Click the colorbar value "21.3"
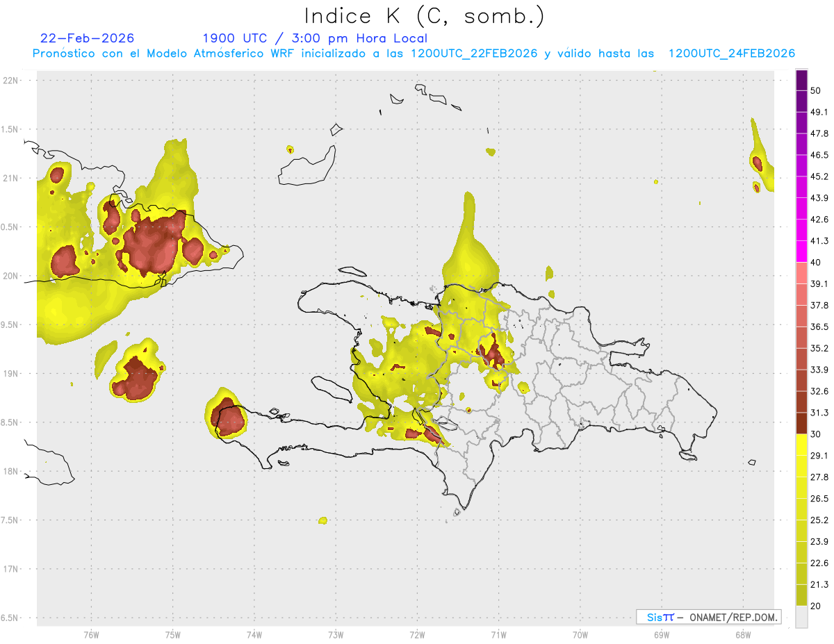834x644 pixels. tap(819, 585)
